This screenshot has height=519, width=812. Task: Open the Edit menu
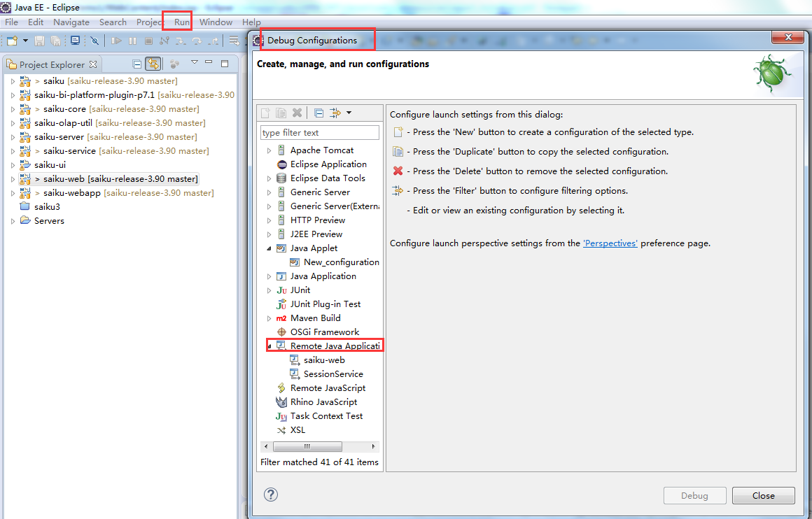point(36,22)
